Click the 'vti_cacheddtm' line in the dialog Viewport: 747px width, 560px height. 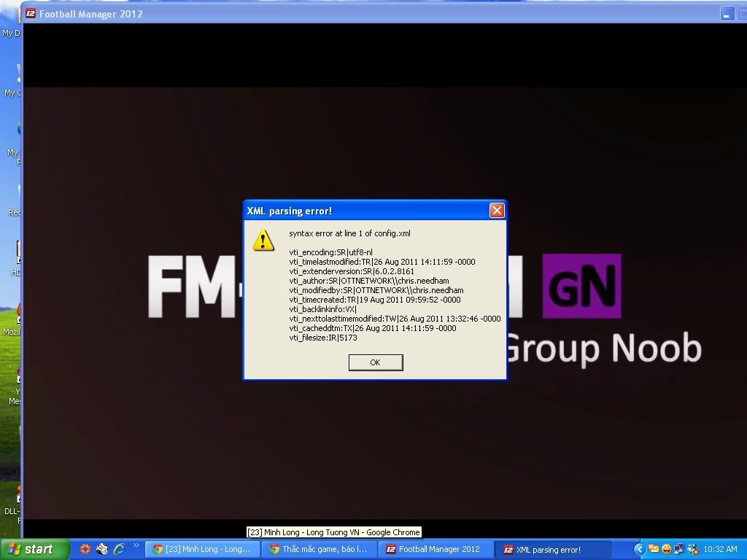373,329
